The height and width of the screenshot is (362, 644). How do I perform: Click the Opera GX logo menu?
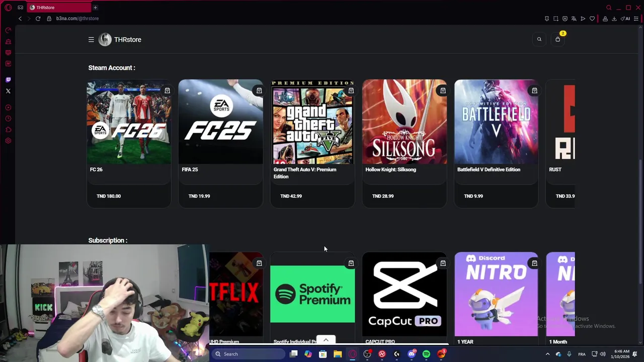click(x=8, y=8)
